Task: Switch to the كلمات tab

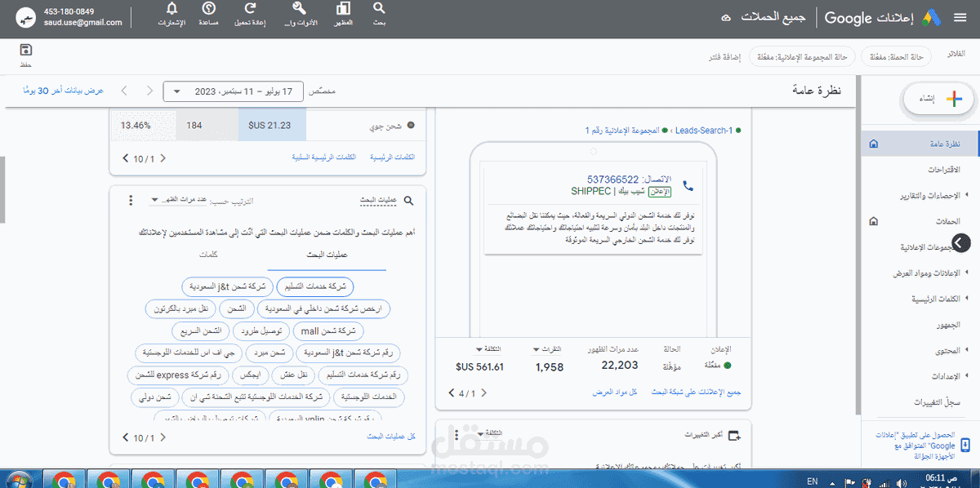Action: click(x=207, y=255)
